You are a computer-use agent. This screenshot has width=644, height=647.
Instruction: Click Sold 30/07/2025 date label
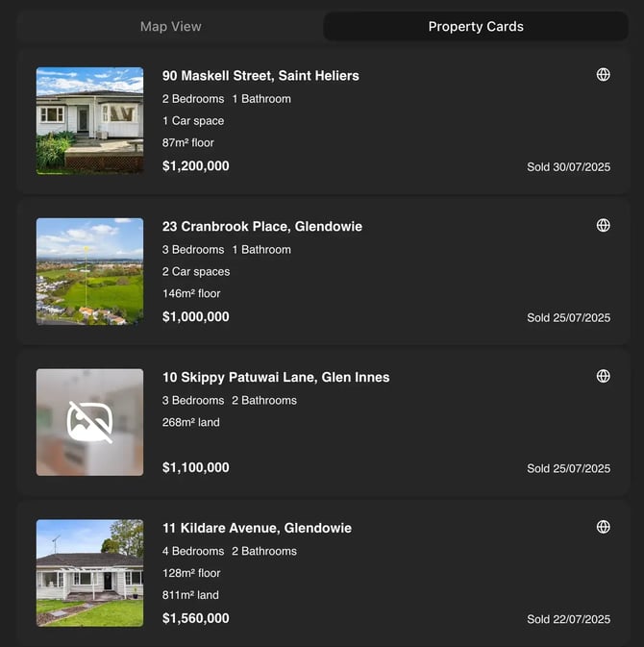click(x=568, y=167)
